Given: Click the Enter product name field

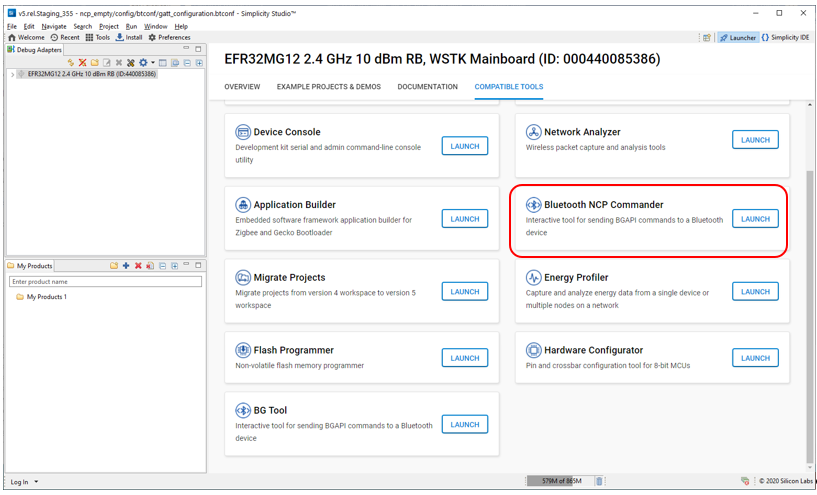Looking at the screenshot, I should click(x=105, y=281).
